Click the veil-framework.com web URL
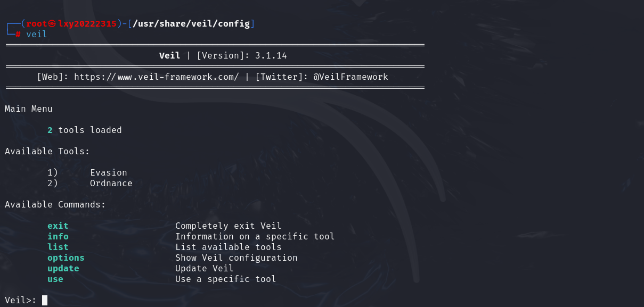The image size is (644, 307). pos(157,77)
